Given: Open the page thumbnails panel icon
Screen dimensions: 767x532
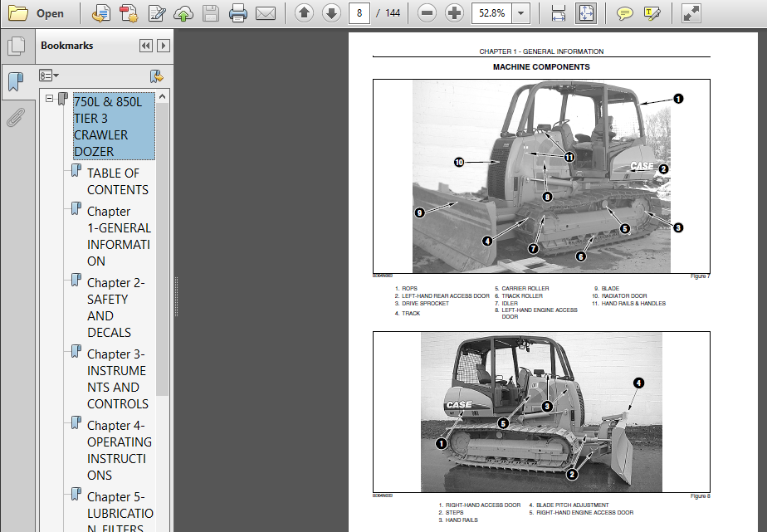Looking at the screenshot, I should (17, 46).
